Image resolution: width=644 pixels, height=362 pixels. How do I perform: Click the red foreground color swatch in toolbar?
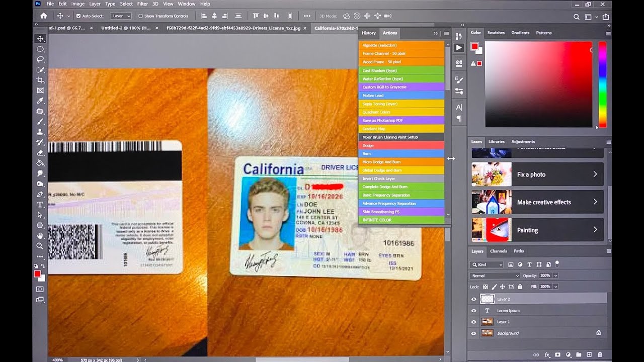tap(37, 274)
